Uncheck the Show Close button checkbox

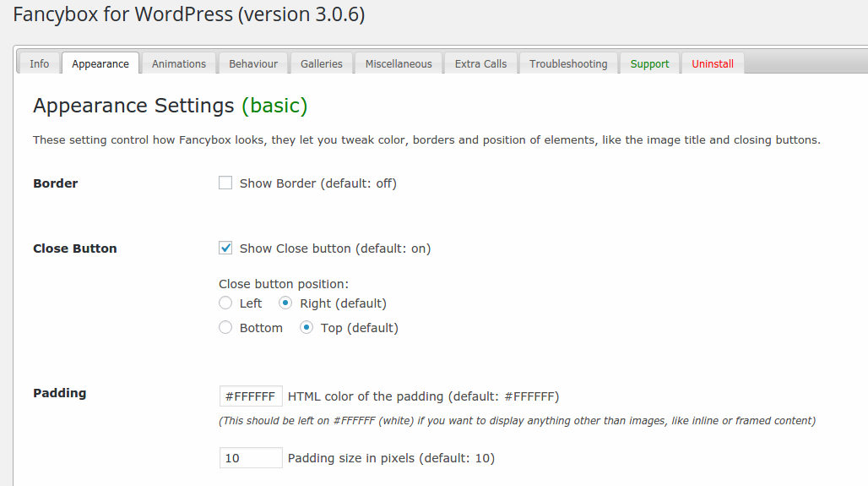(x=225, y=248)
